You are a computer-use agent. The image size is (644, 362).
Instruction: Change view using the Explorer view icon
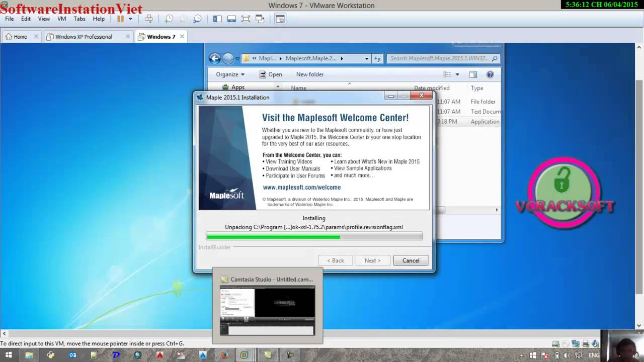(x=447, y=74)
